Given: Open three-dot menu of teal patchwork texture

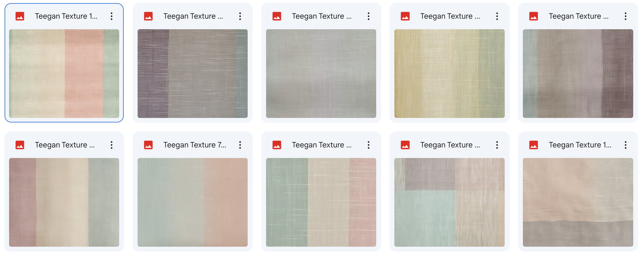Looking at the screenshot, I should click(497, 145).
